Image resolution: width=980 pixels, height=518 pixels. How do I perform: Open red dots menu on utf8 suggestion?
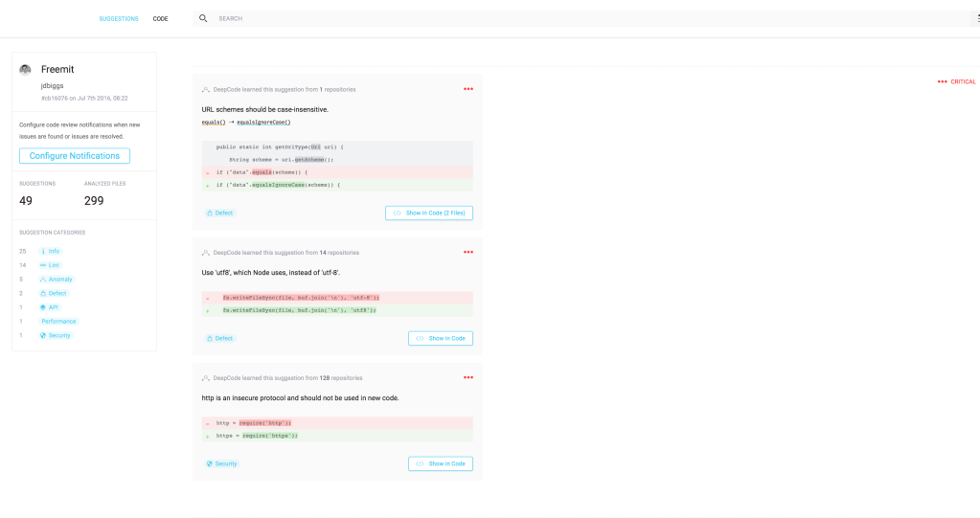click(x=468, y=253)
